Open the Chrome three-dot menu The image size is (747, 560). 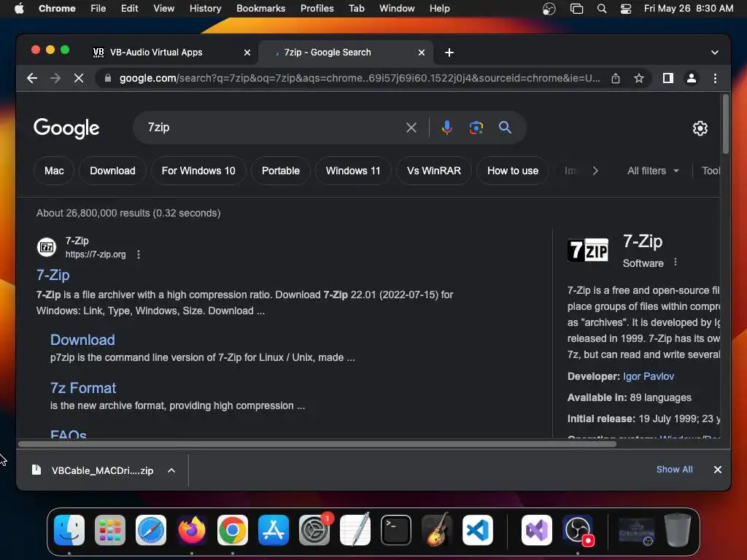tap(715, 78)
